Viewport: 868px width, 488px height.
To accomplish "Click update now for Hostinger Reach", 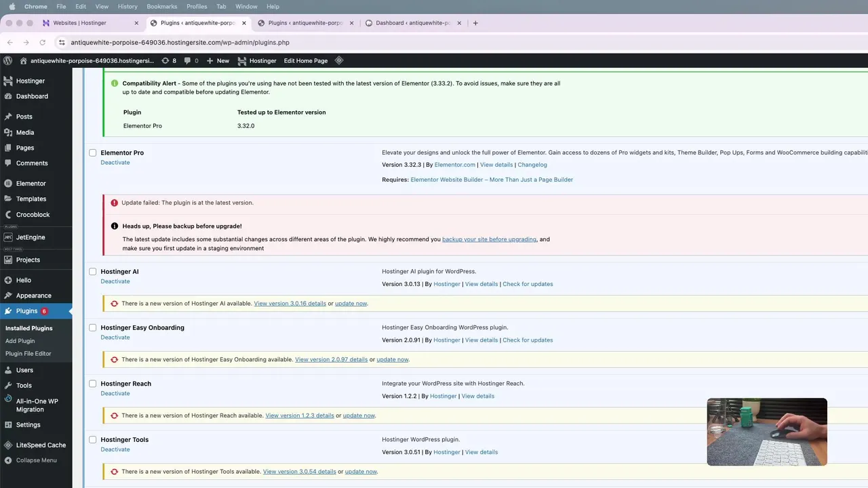I will tap(359, 415).
